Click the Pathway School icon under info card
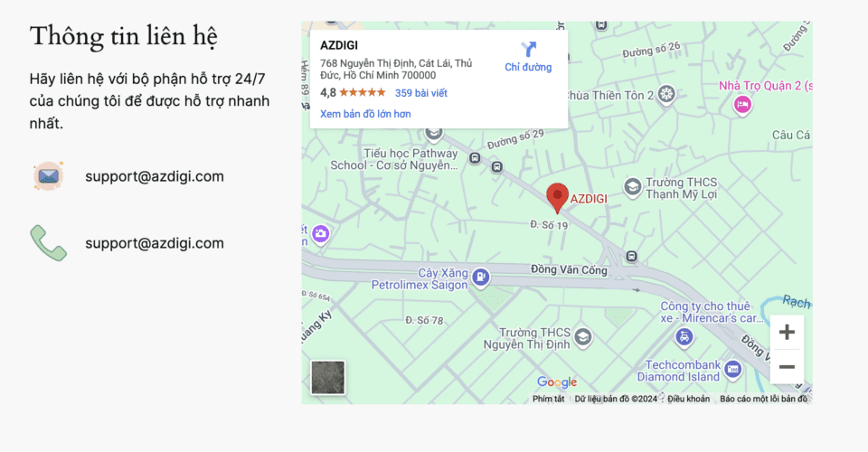 433,133
